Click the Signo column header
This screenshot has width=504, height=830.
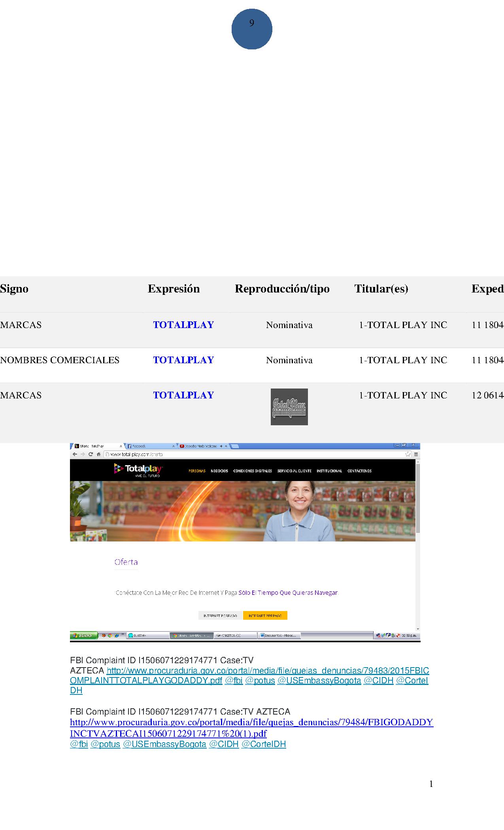tap(14, 289)
